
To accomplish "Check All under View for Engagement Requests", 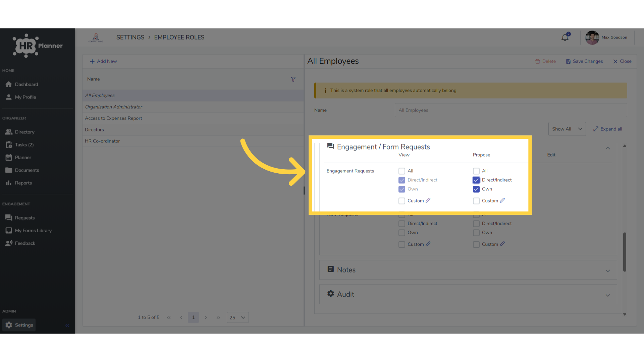I will 401,171.
